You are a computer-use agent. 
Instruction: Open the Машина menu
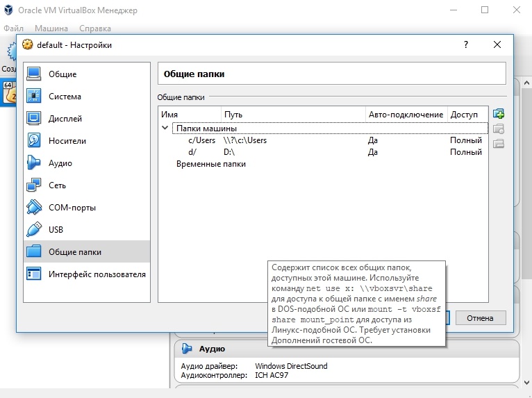click(x=51, y=28)
